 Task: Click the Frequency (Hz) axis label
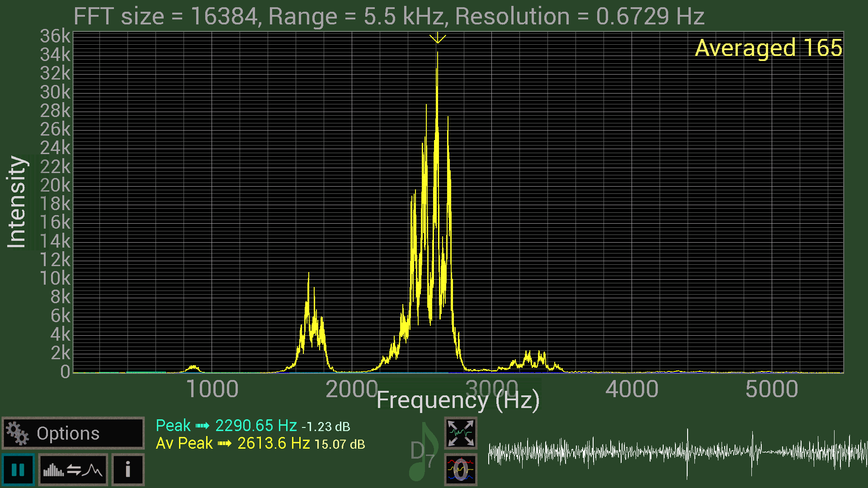[458, 400]
